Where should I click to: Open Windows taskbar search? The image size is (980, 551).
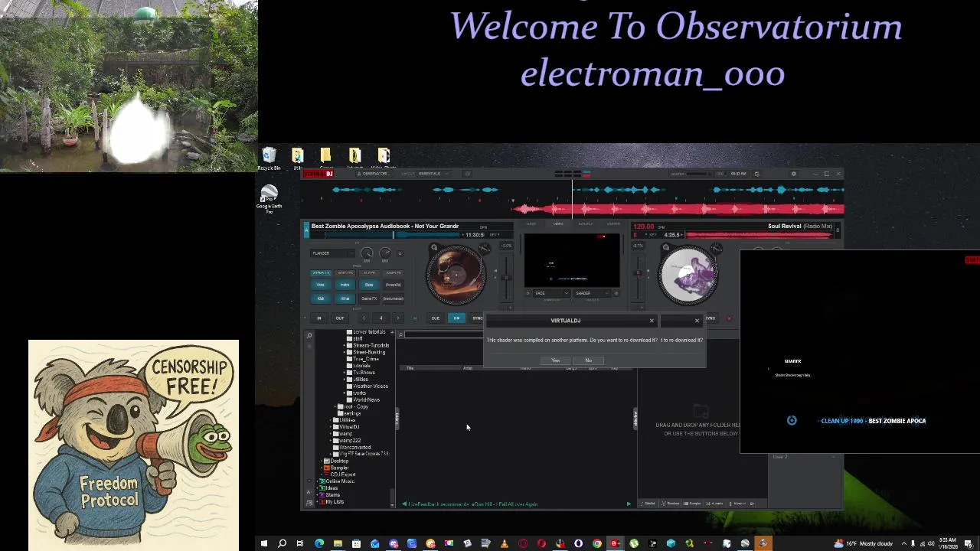point(282,543)
